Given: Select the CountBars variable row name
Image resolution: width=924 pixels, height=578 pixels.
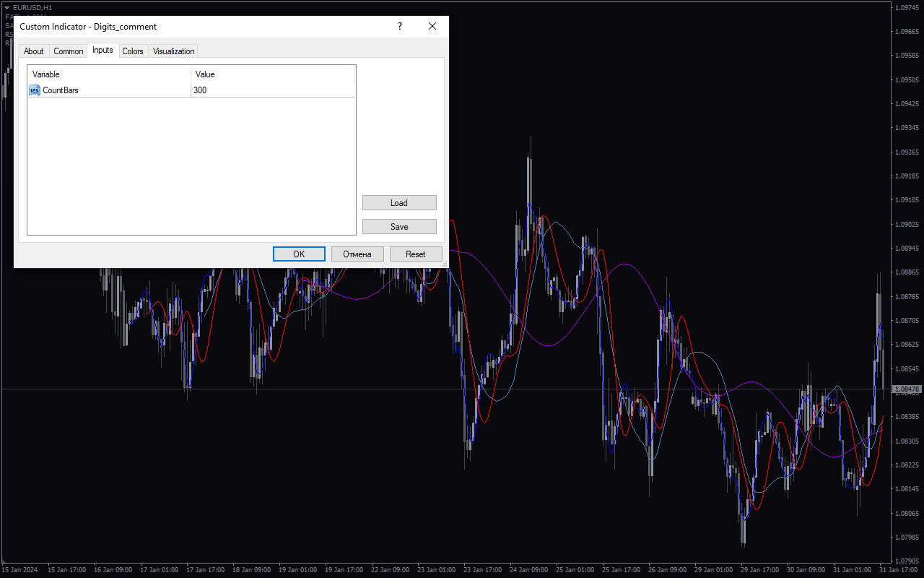Looking at the screenshot, I should click(61, 90).
